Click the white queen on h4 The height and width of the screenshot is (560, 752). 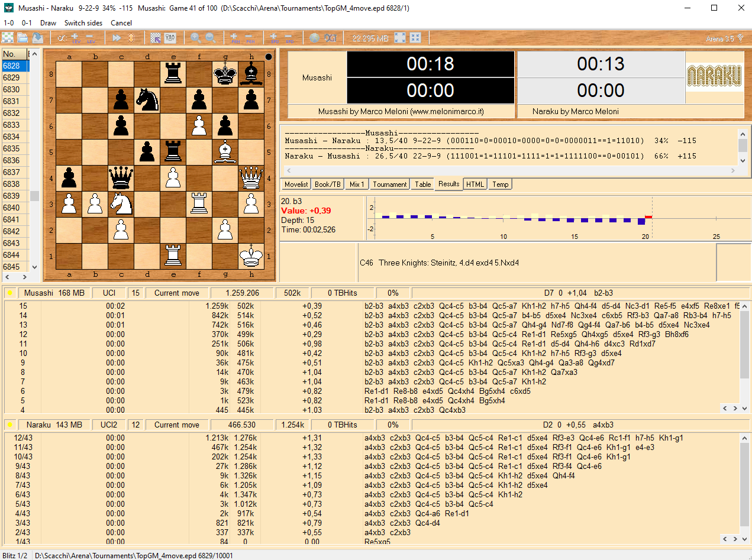[x=251, y=177]
